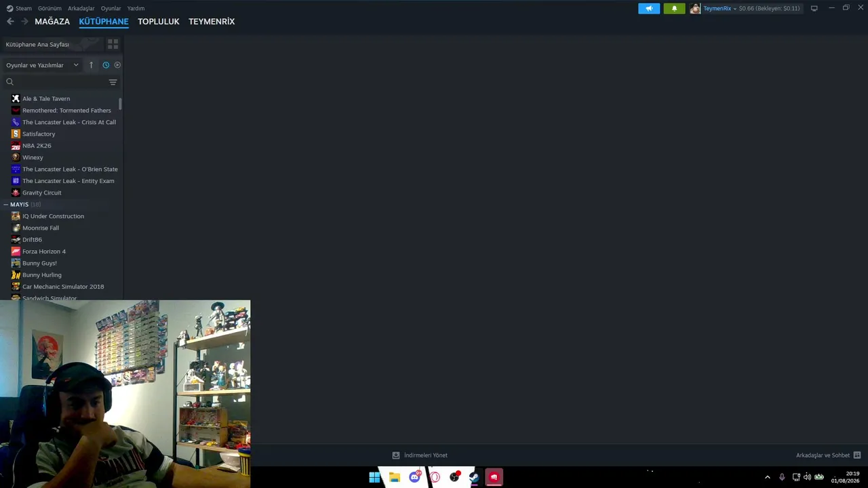This screenshot has height=488, width=868.
Task: Open the megaphone announcements button
Action: coord(649,8)
